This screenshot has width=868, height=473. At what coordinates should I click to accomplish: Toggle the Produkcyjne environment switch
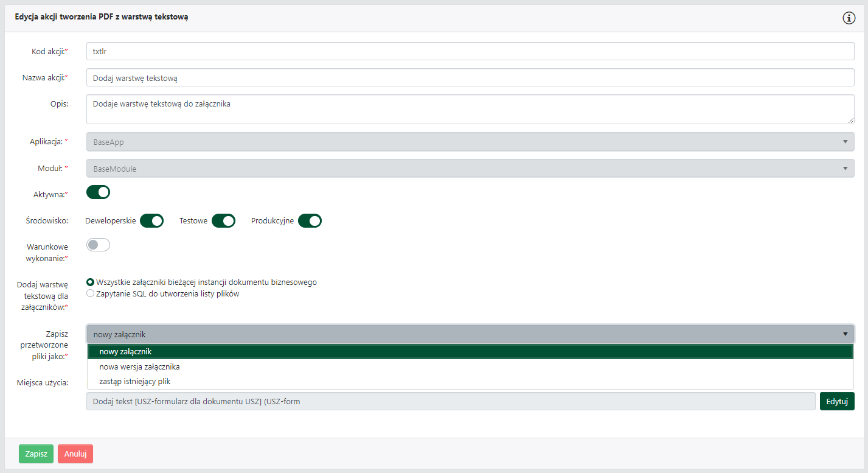pos(310,221)
